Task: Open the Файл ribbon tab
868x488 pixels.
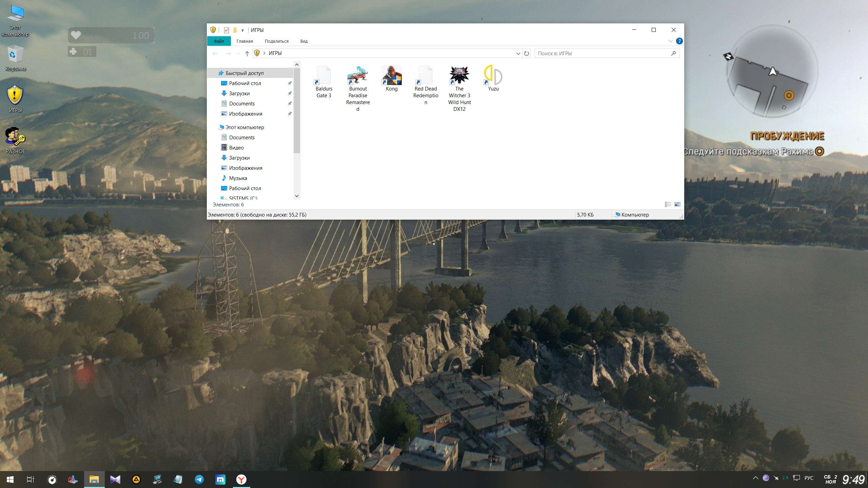Action: 219,41
